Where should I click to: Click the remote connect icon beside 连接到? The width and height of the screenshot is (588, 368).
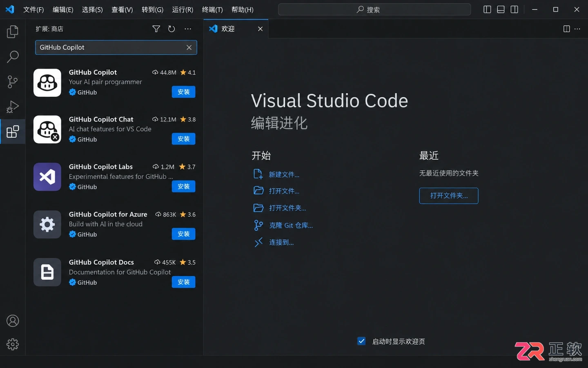pos(258,242)
